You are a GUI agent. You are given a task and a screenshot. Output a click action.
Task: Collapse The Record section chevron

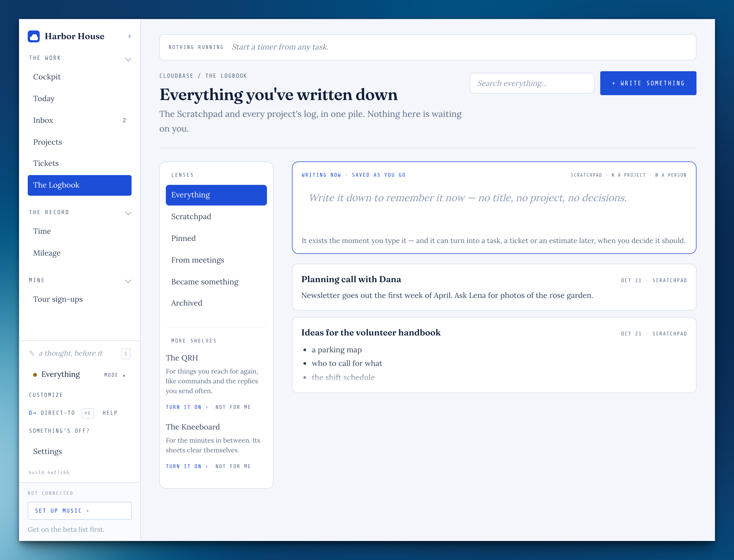click(x=128, y=213)
